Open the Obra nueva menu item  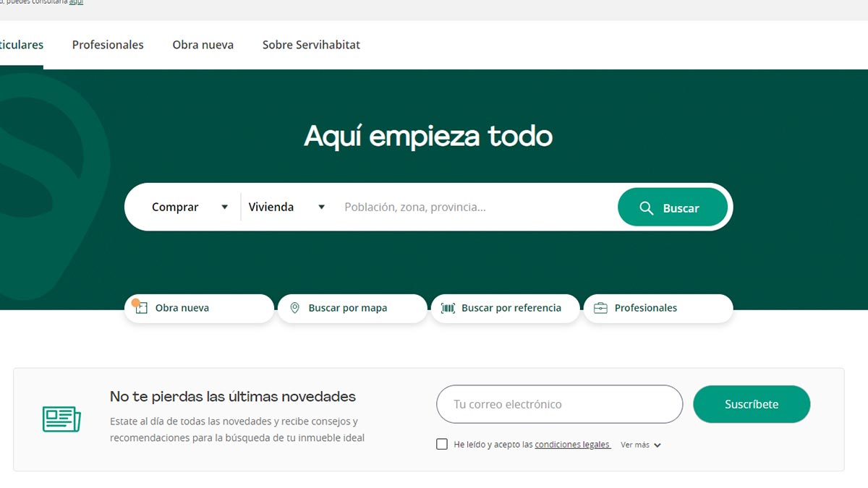click(x=203, y=45)
